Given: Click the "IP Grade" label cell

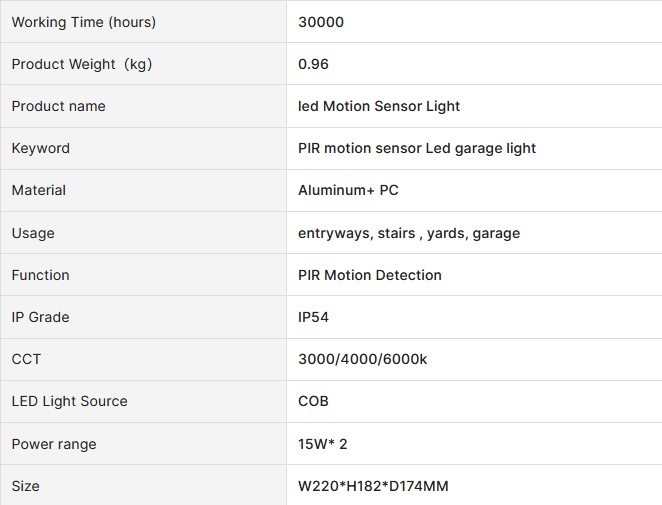Looking at the screenshot, I should point(41,317).
